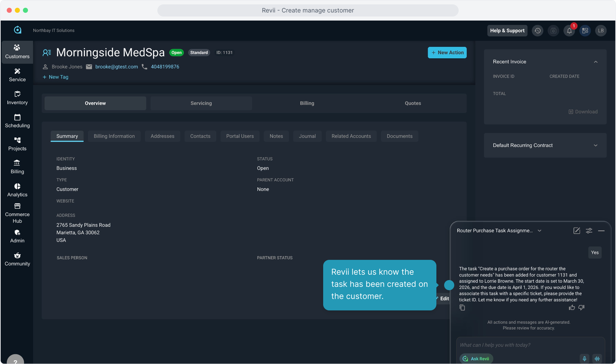Copy the Revii chat response
This screenshot has height=364, width=616.
[462, 308]
